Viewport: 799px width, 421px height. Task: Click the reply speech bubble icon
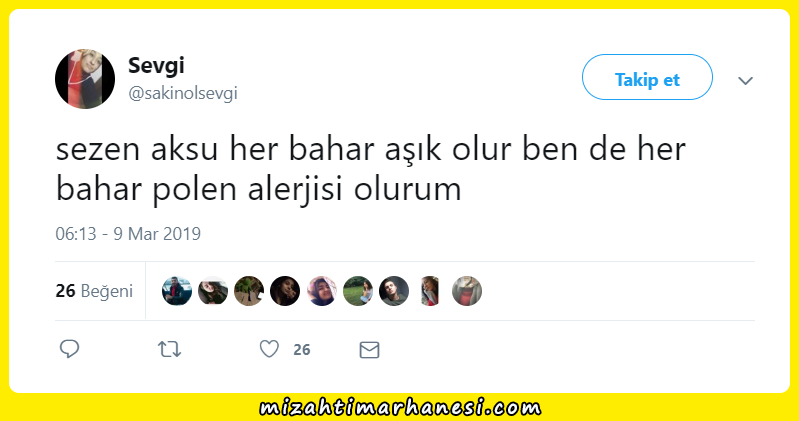tap(70, 349)
